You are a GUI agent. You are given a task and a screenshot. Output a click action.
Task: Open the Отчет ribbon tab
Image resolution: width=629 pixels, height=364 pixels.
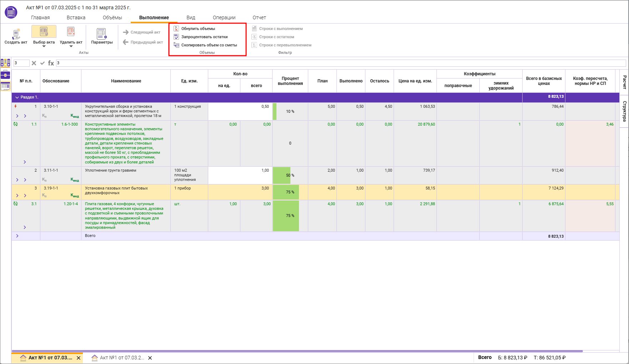click(x=259, y=17)
